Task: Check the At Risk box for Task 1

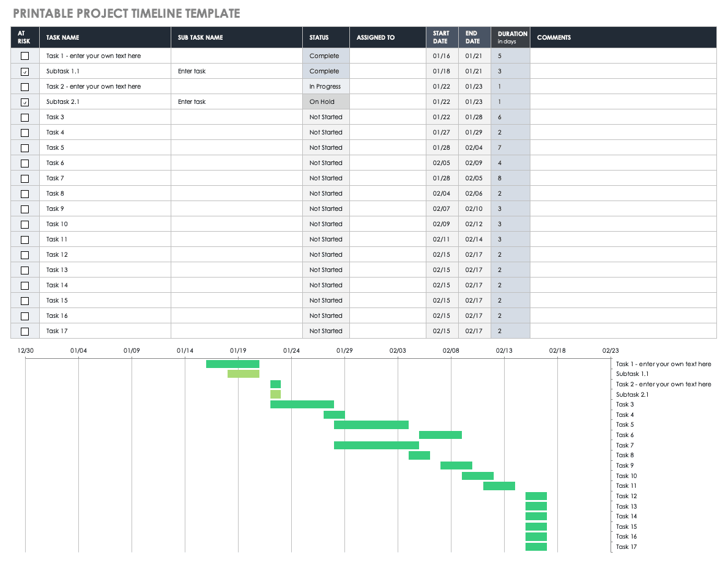Action: coord(24,56)
